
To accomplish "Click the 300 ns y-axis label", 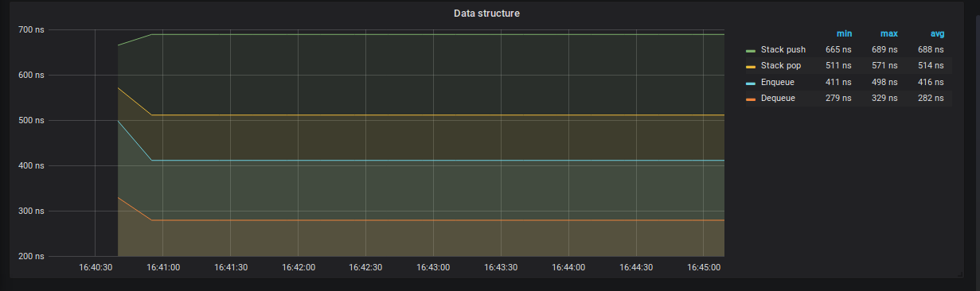I will (31, 211).
